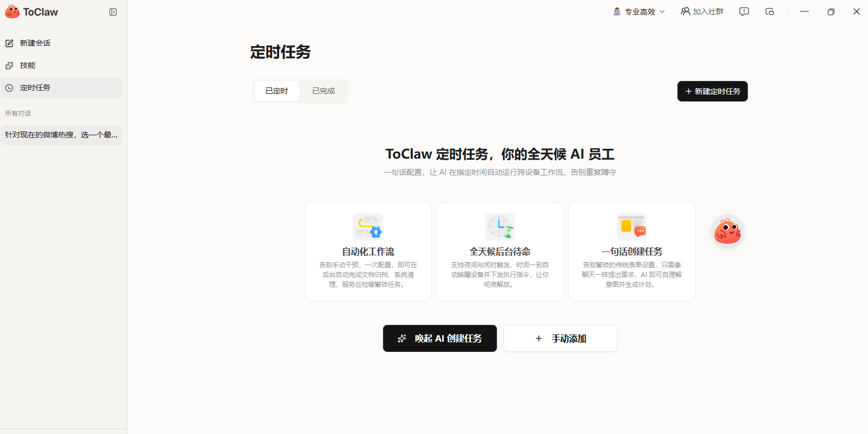Click the ToClaw logo in sidebar
This screenshot has height=434, width=868.
pyautogui.click(x=32, y=12)
